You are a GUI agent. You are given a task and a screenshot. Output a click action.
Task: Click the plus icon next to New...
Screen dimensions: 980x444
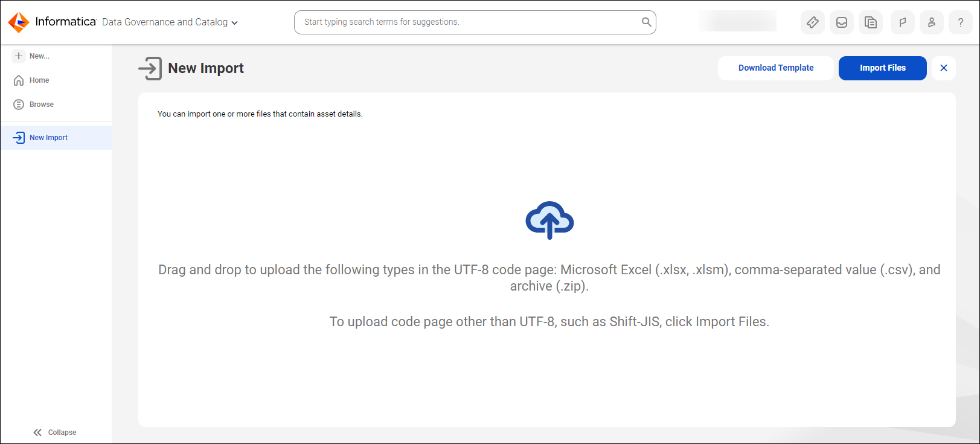point(19,56)
